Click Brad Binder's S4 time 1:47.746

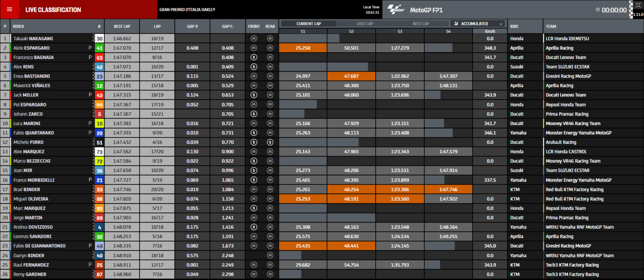(x=448, y=189)
